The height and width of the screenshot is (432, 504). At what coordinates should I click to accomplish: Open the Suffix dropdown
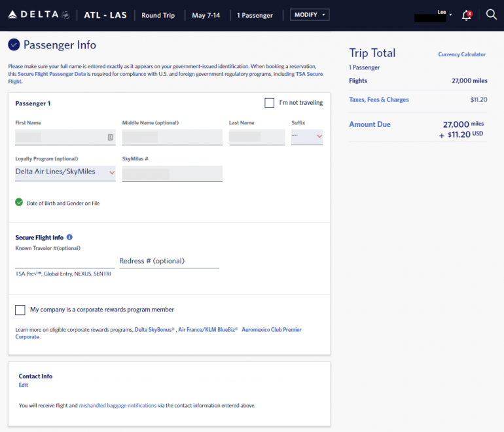coord(307,136)
